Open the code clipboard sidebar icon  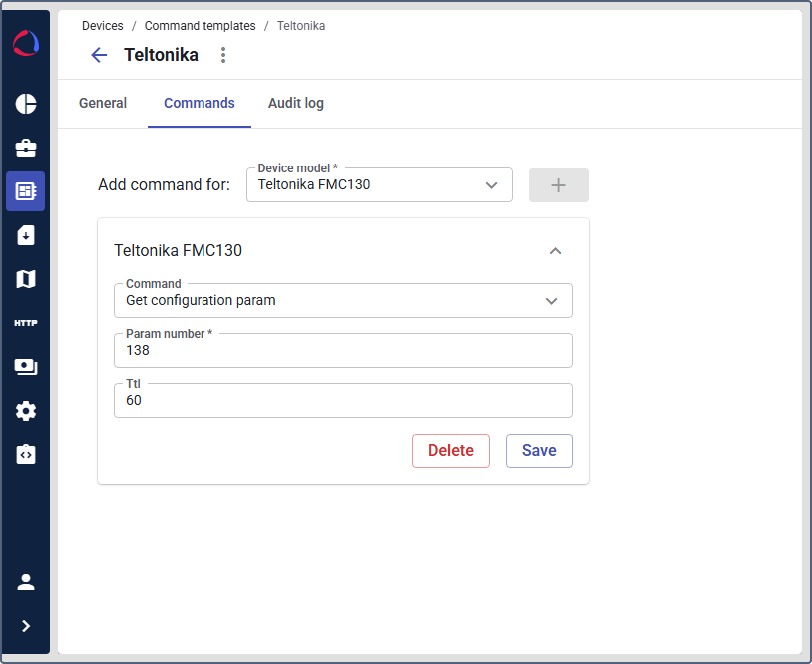click(26, 455)
